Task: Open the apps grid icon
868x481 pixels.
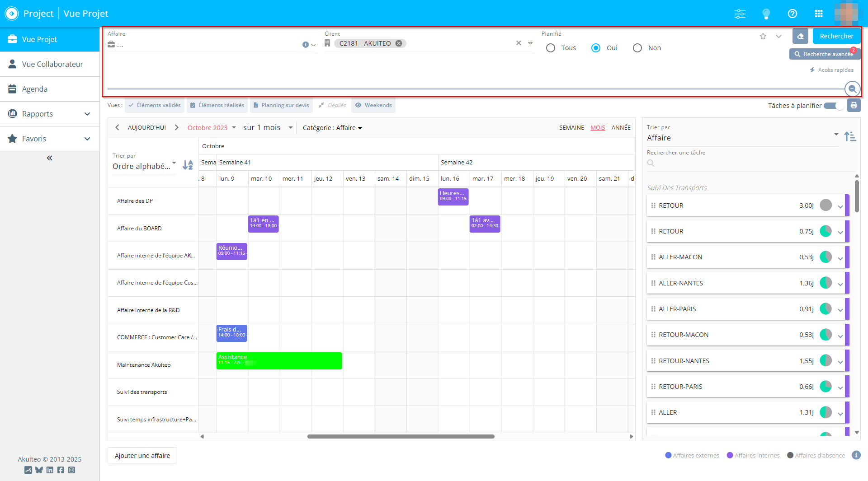Action: (x=818, y=14)
